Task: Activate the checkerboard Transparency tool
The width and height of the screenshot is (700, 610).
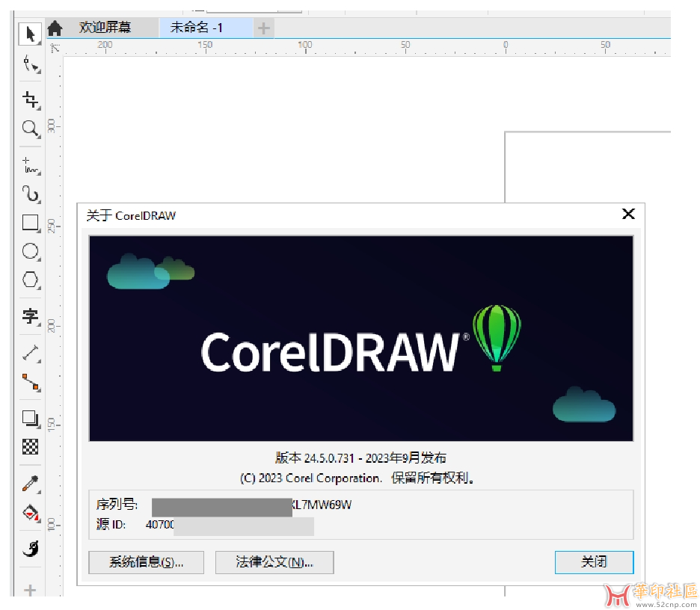Action: (x=30, y=447)
